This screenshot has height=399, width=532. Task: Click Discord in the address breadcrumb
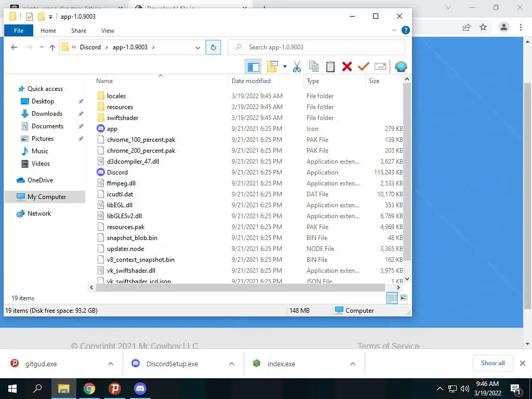(90, 47)
